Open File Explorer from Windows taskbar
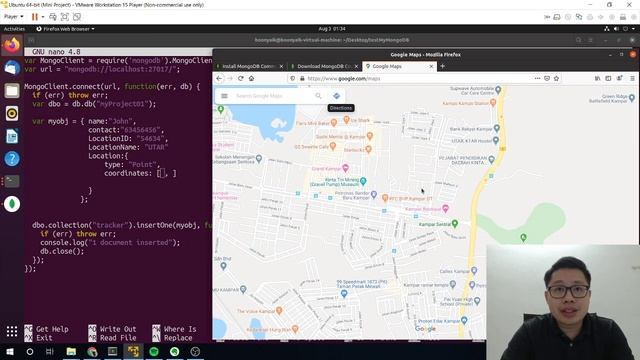 pyautogui.click(x=71, y=352)
